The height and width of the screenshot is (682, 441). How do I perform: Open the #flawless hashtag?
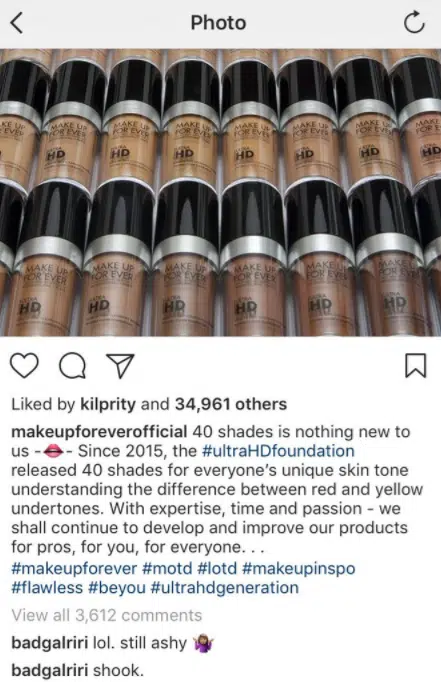tap(47, 588)
